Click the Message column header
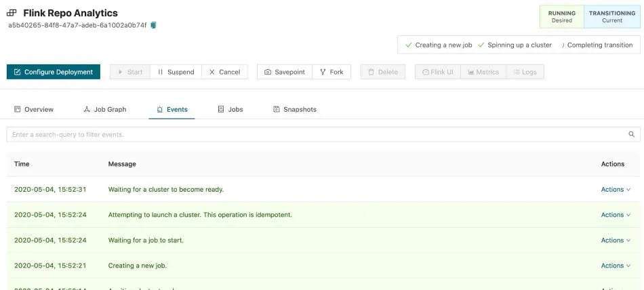Screen dimensions: 644x290 (122, 164)
